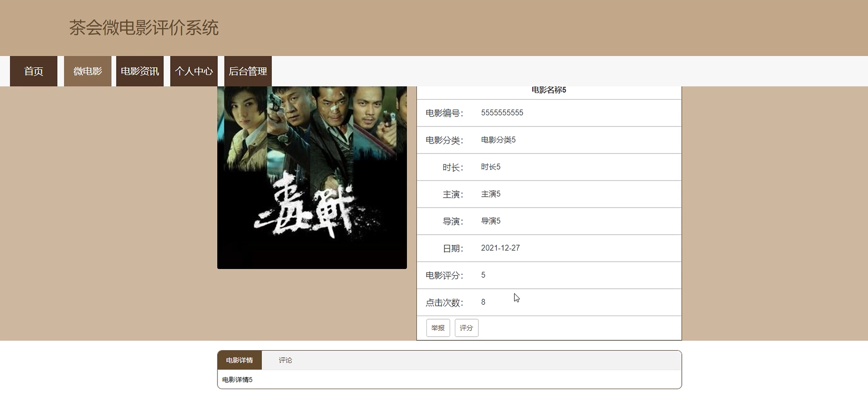Click the 举报 button

(x=438, y=328)
